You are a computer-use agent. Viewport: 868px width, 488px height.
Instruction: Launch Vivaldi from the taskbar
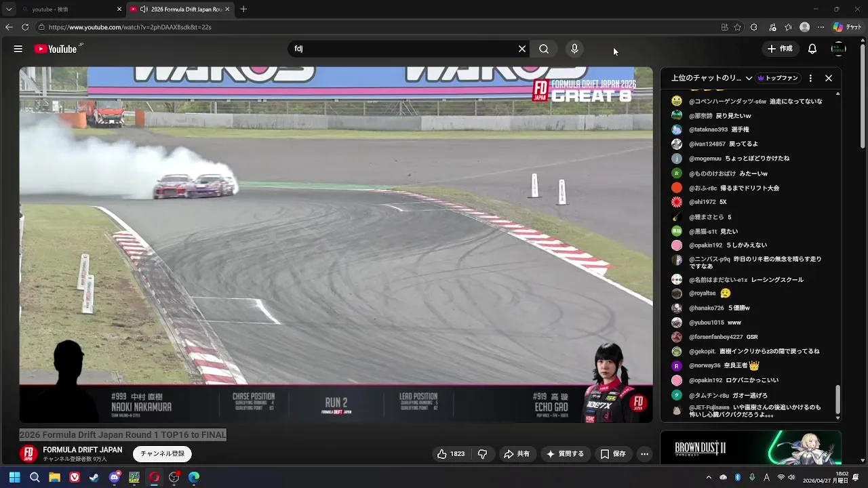(75, 477)
